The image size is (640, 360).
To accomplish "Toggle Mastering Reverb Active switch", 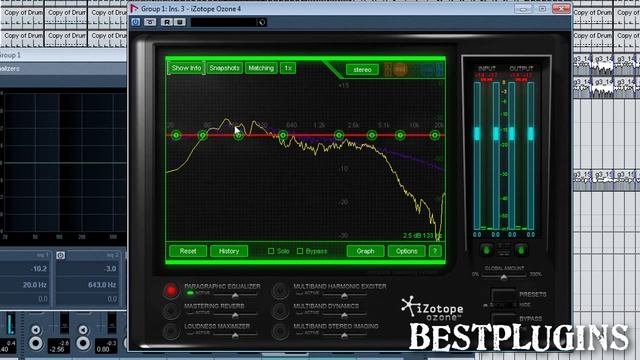I will click(190, 313).
